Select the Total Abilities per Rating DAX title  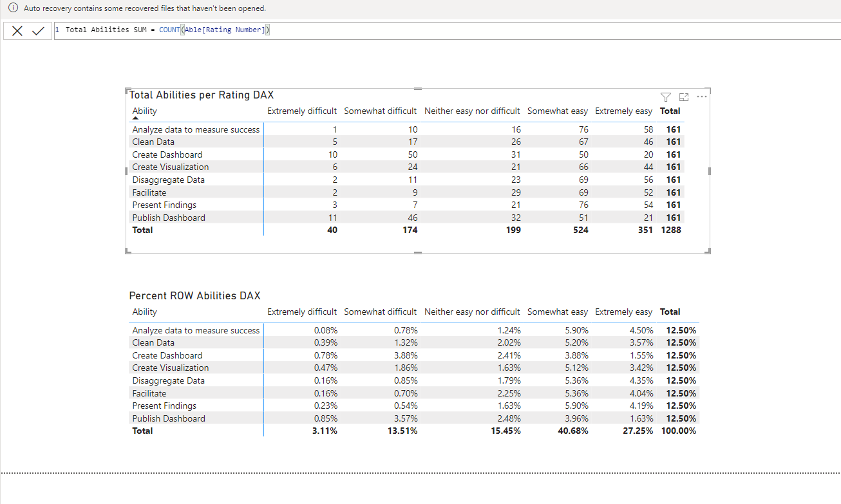[202, 95]
